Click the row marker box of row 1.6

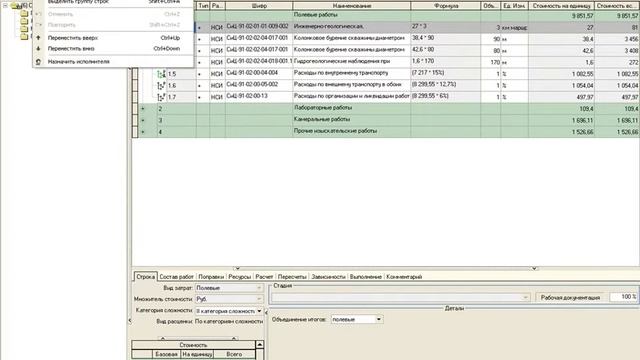click(135, 86)
